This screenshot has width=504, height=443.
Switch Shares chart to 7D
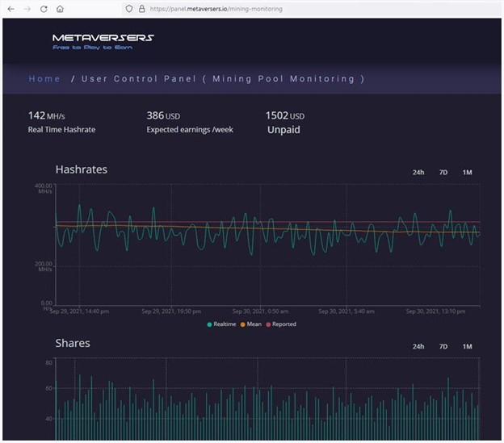point(443,346)
